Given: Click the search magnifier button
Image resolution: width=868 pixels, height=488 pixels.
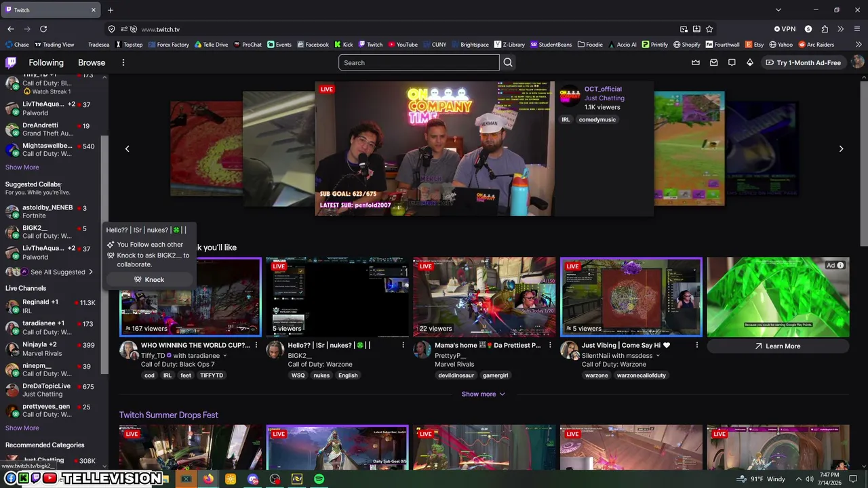Looking at the screenshot, I should click(x=507, y=62).
